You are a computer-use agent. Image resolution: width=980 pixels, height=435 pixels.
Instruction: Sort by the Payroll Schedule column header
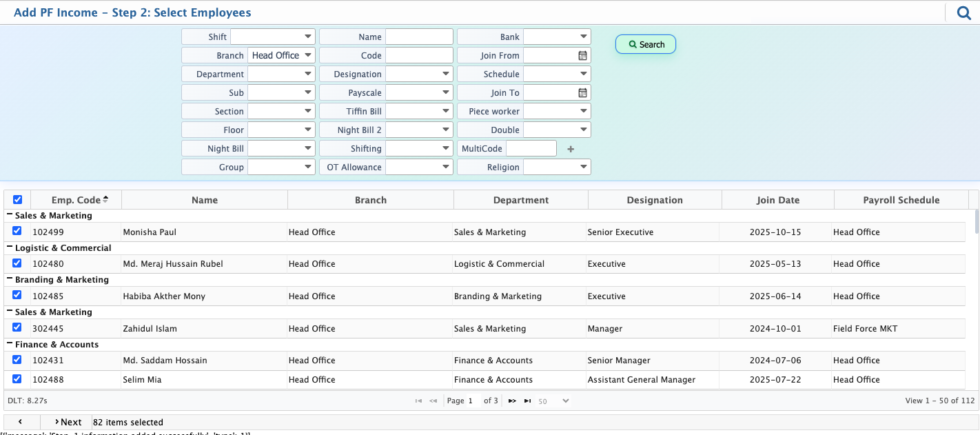[x=901, y=200]
